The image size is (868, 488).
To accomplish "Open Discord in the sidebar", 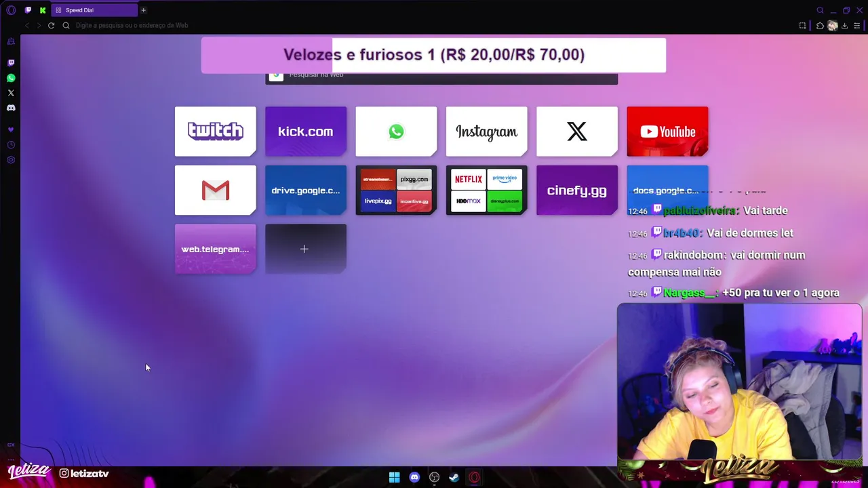I will pos(11,108).
